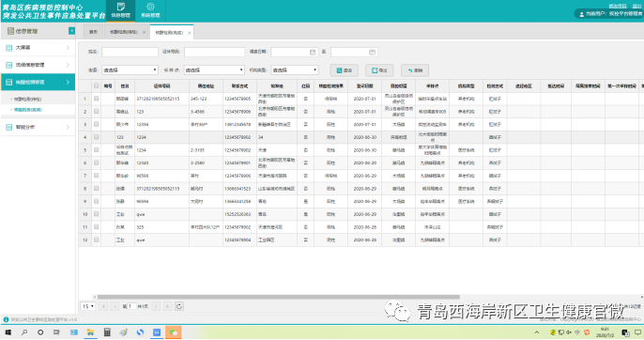Open calendar picker for the end date
Screen dimensions: 644x340
[372, 53]
